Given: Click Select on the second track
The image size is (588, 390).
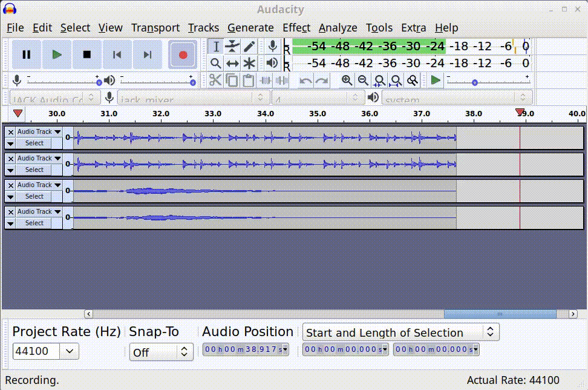Looking at the screenshot, I should point(34,170).
